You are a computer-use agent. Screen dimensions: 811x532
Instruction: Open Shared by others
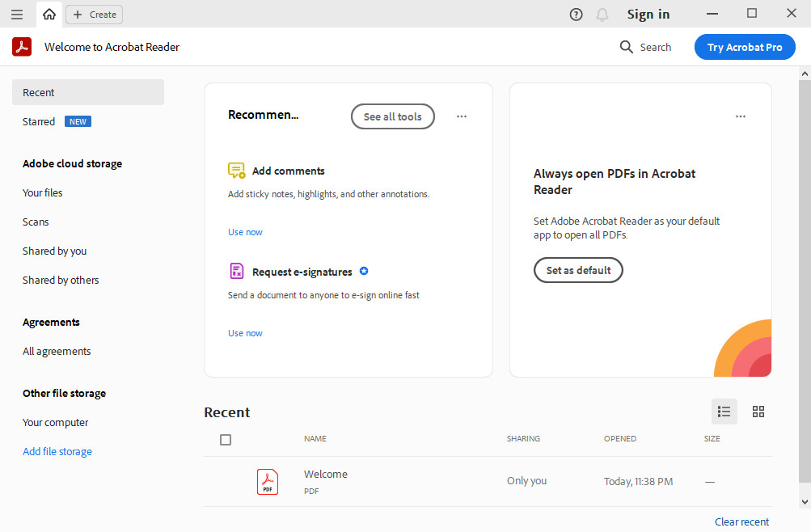tap(61, 281)
